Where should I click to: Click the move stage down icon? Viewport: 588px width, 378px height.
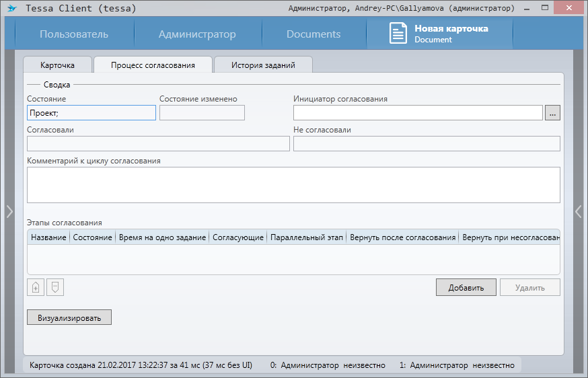(55, 288)
